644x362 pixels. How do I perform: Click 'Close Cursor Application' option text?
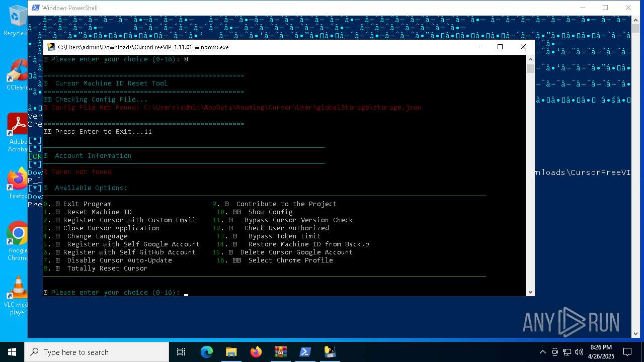(x=112, y=228)
